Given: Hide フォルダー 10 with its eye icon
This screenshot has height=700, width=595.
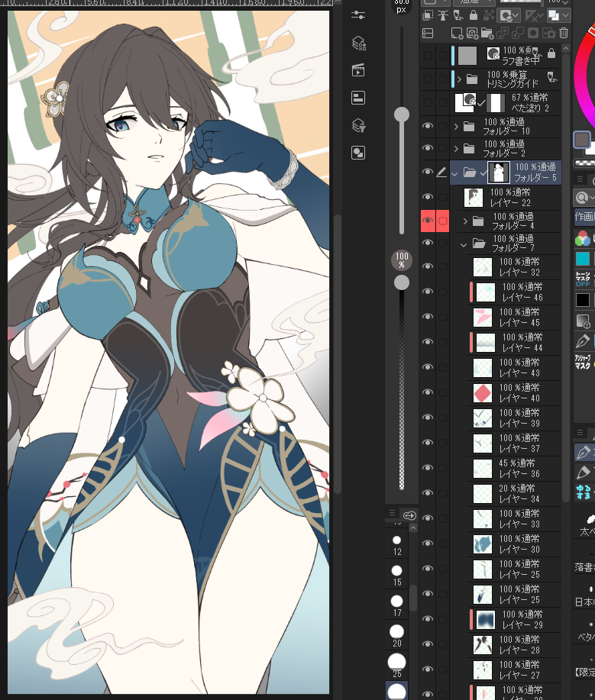Looking at the screenshot, I should tap(428, 126).
